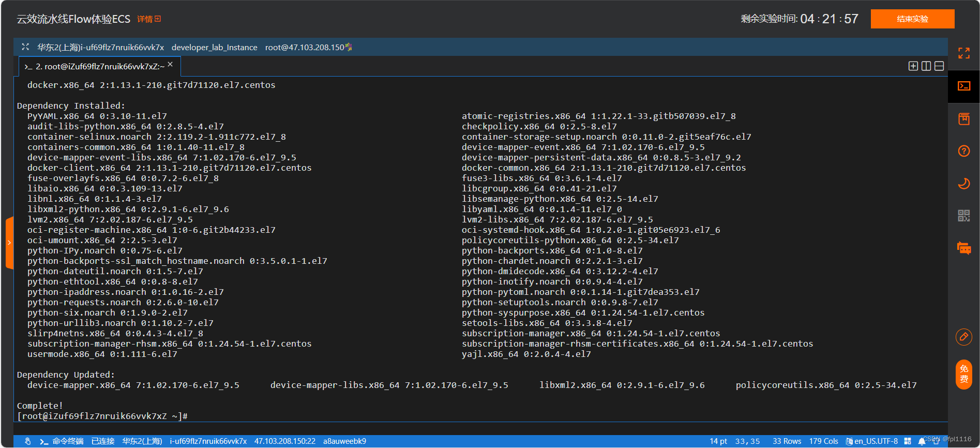Screen dimensions: 980x448
Task: Click the expand arrows icon in header bar
Action: (x=25, y=47)
